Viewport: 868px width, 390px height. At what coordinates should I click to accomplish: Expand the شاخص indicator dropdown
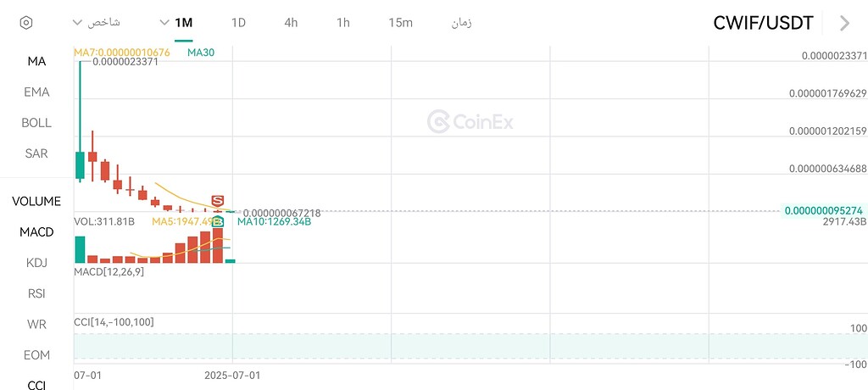click(97, 23)
